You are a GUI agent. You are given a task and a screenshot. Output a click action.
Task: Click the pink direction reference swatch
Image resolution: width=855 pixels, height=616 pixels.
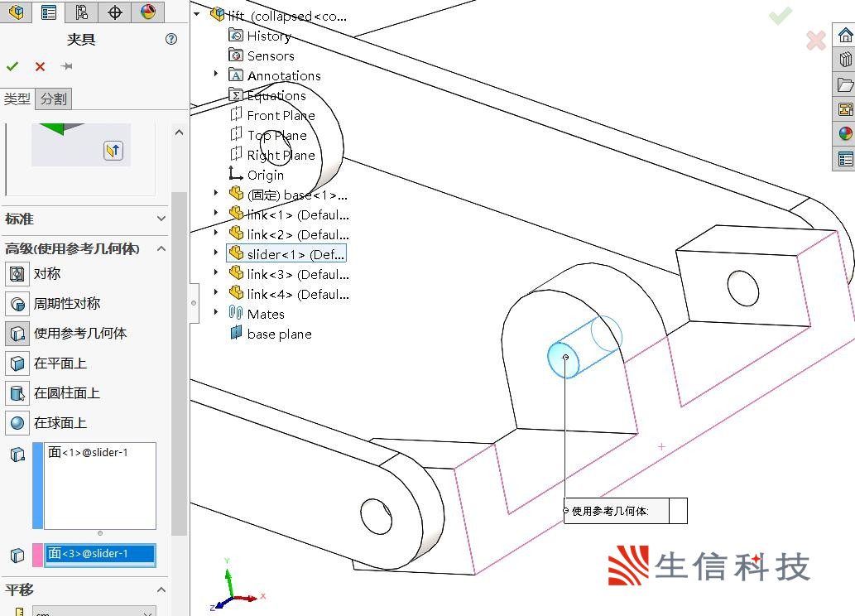pos(37,555)
